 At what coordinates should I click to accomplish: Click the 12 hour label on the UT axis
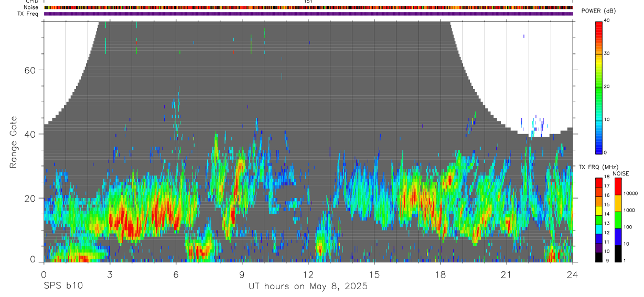[x=308, y=274]
